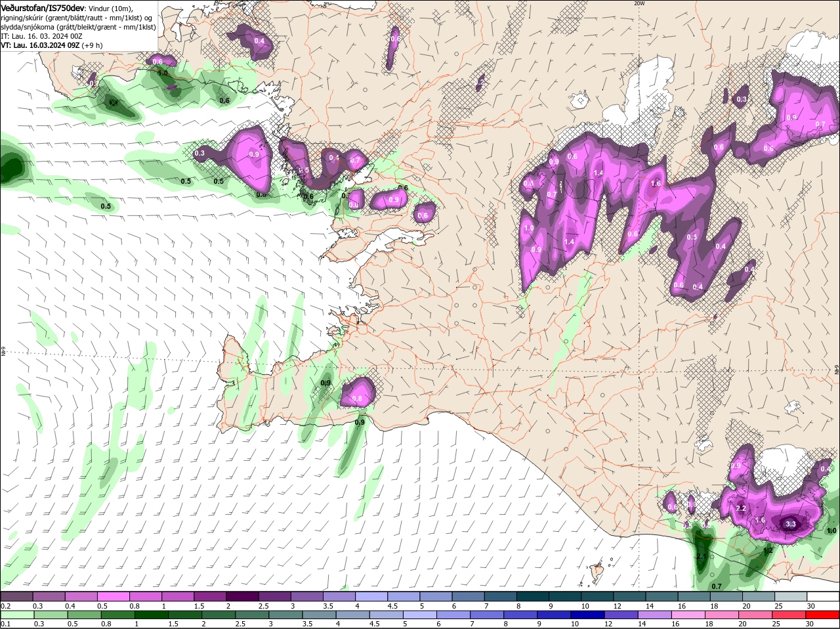
Task: Click the '30' label in the bottom rain legend row
Action: click(x=811, y=624)
